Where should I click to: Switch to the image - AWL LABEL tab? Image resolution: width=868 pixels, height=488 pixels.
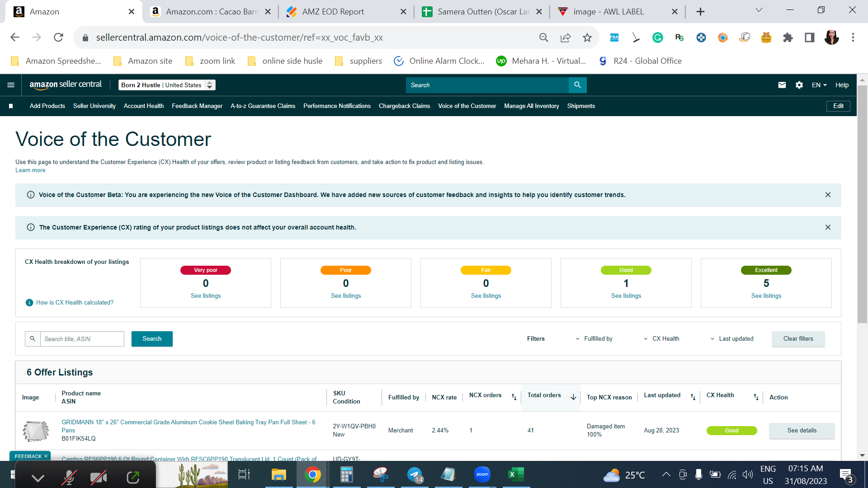coord(617,12)
